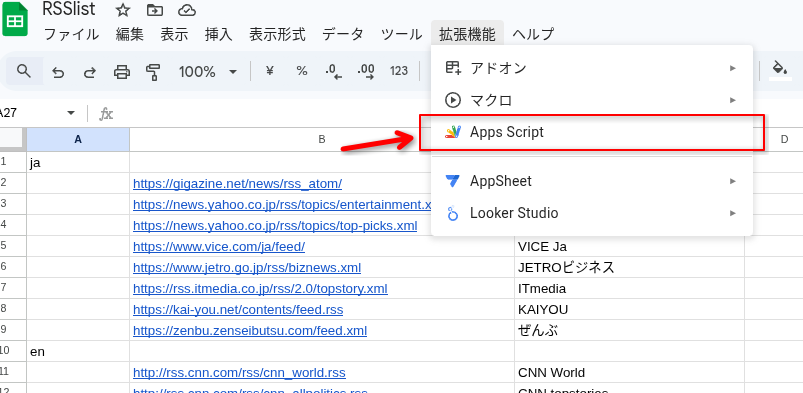Viewport: 803px width, 393px height.
Task: Open the Yahoo top-picks.xml link
Action: [275, 225]
